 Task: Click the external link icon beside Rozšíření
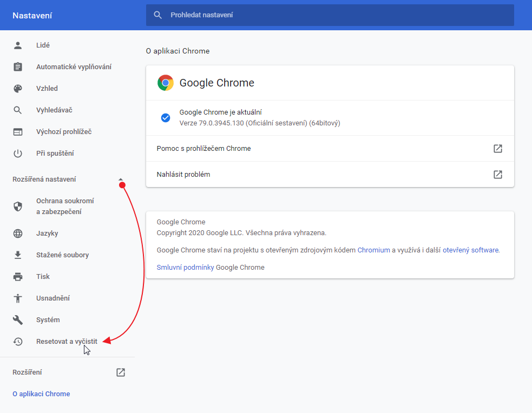pyautogui.click(x=121, y=372)
